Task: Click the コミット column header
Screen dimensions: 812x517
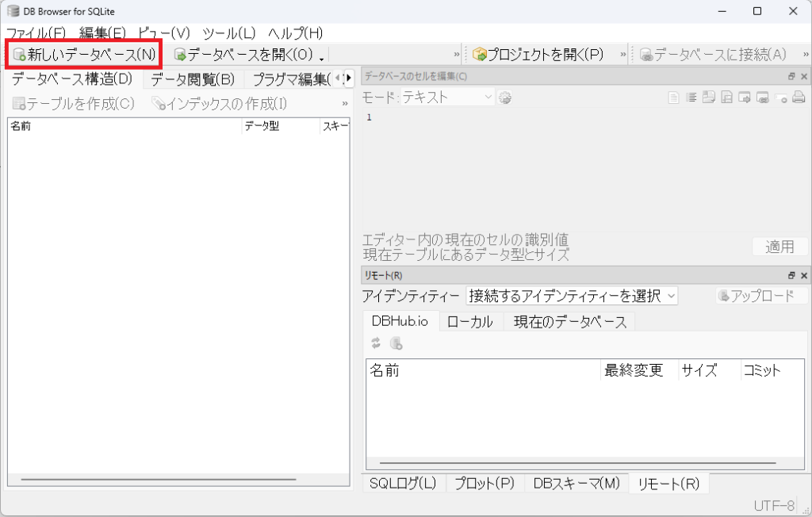Action: coord(772,370)
